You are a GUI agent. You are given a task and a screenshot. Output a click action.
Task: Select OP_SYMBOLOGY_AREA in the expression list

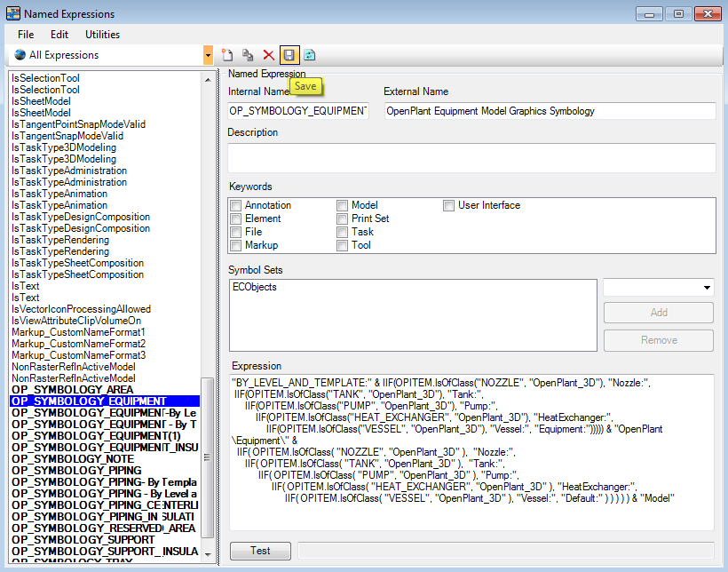(x=73, y=390)
